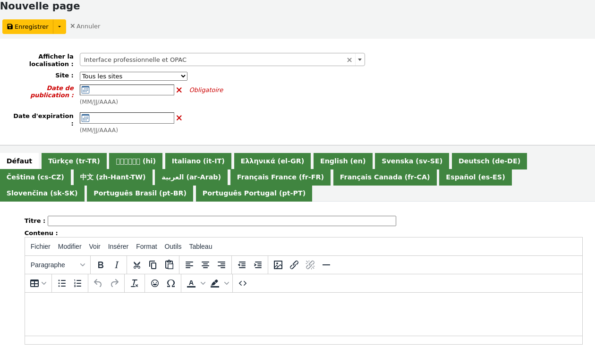
Task: Expand the Site selection dropdown
Action: pyautogui.click(x=134, y=76)
